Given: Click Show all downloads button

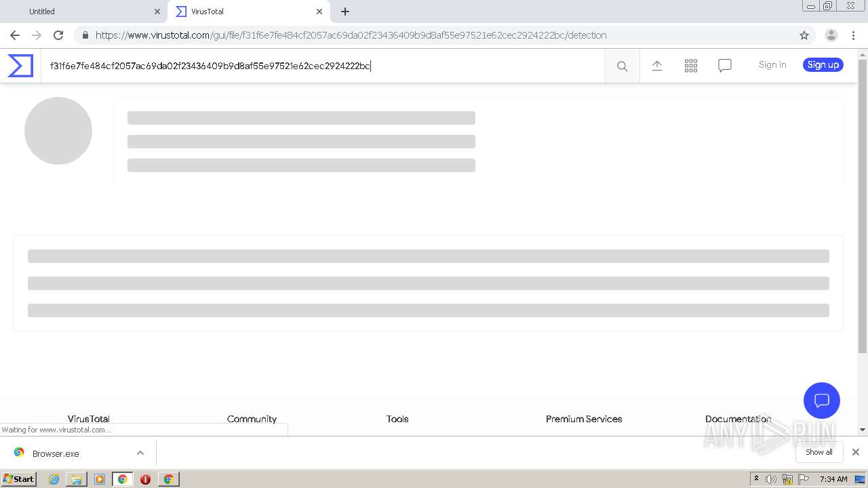Looking at the screenshot, I should pyautogui.click(x=819, y=452).
